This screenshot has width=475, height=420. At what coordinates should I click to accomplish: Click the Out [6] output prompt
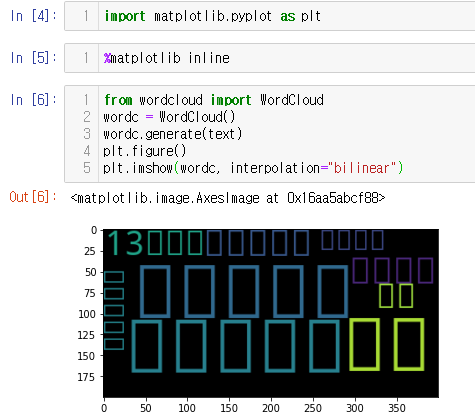(x=33, y=197)
